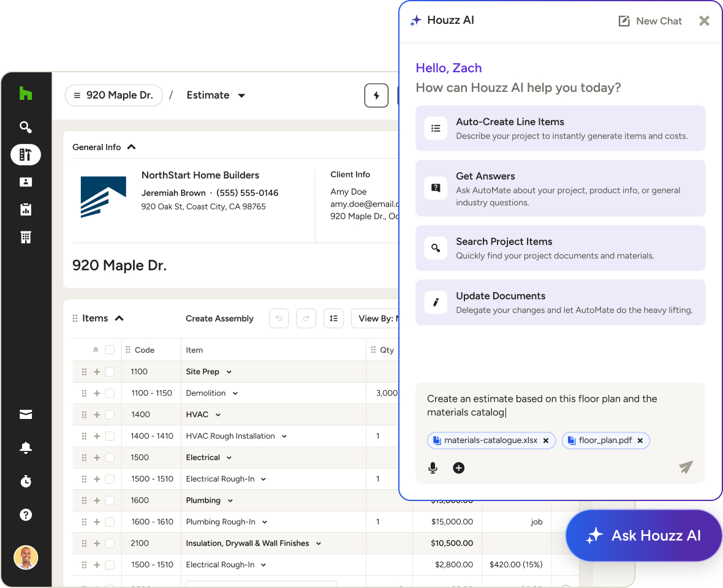Check the HVAC 1400 row checkbox
The width and height of the screenshot is (723, 588).
[110, 415]
